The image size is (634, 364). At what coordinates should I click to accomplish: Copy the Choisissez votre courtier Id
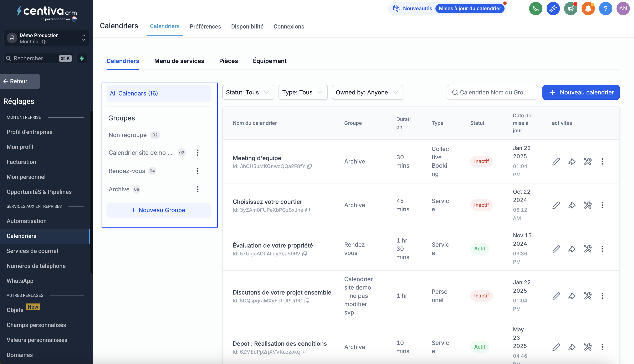[x=308, y=210]
